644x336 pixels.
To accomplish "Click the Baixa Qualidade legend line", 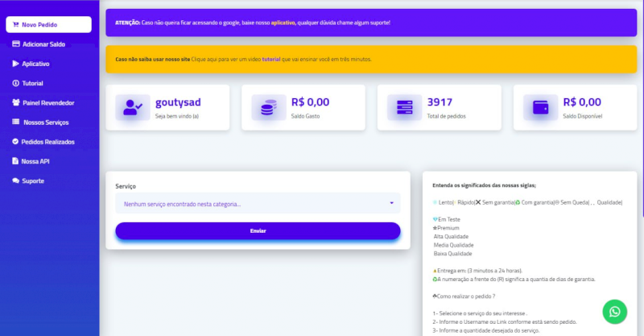I will click(x=452, y=254).
